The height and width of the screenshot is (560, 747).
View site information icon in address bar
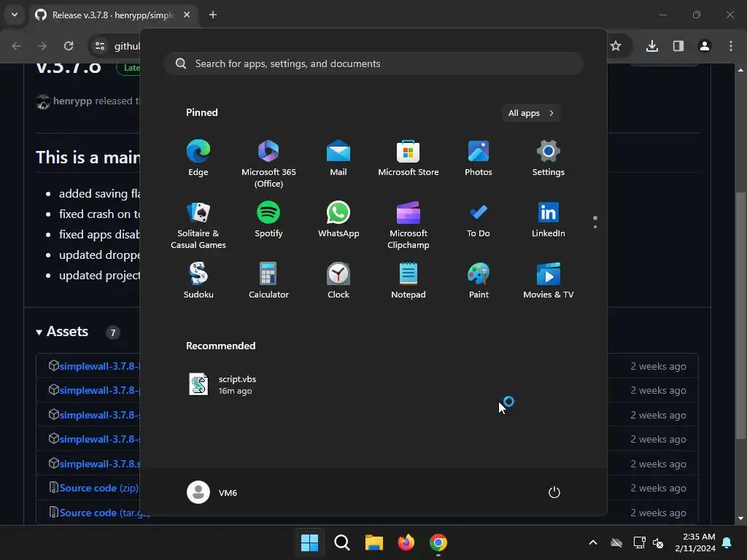pos(99,46)
